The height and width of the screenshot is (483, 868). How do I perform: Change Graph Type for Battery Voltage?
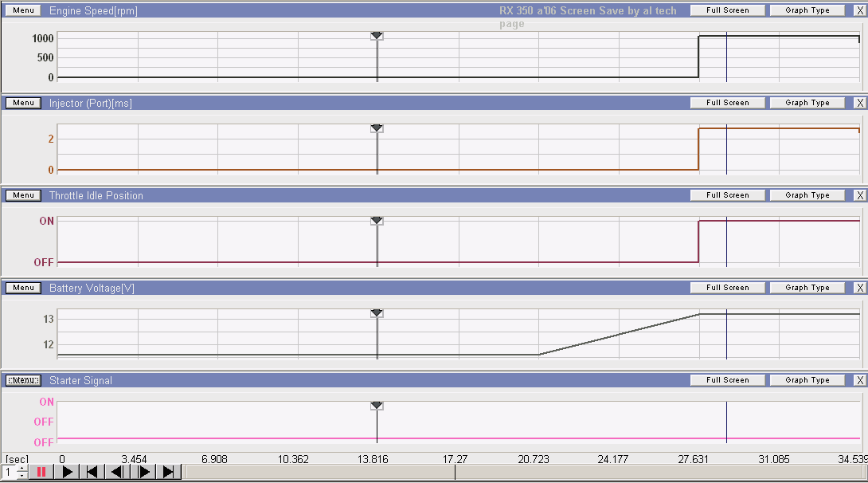pos(807,288)
